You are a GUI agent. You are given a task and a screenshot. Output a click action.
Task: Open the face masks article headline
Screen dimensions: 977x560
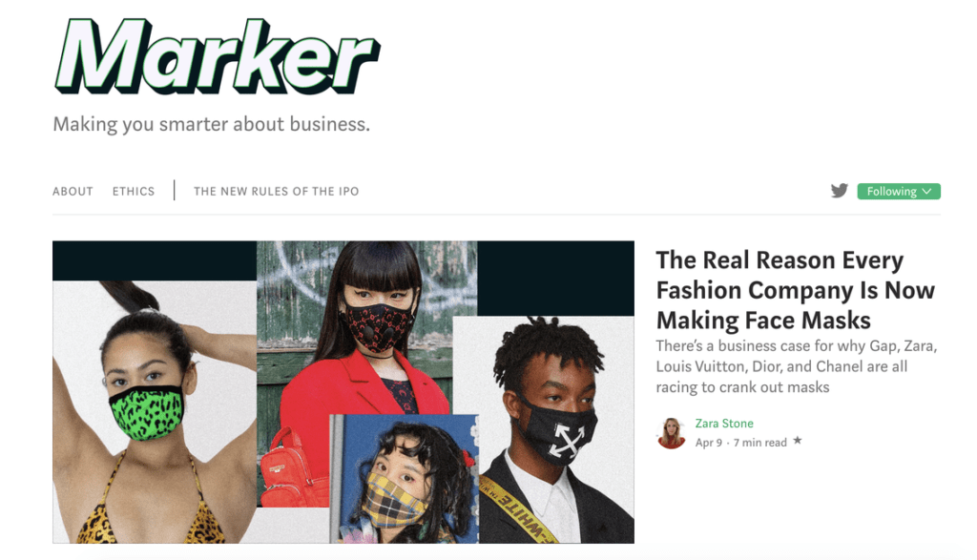point(795,290)
